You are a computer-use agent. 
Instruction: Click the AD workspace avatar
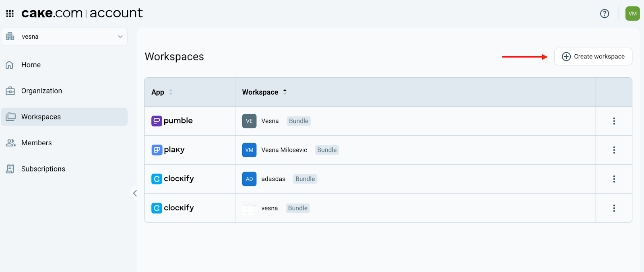[x=249, y=179]
